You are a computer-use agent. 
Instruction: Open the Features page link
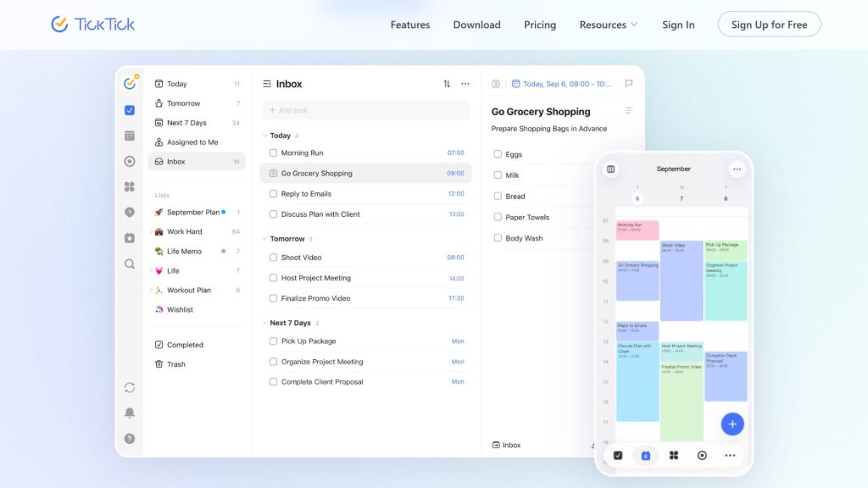click(410, 25)
